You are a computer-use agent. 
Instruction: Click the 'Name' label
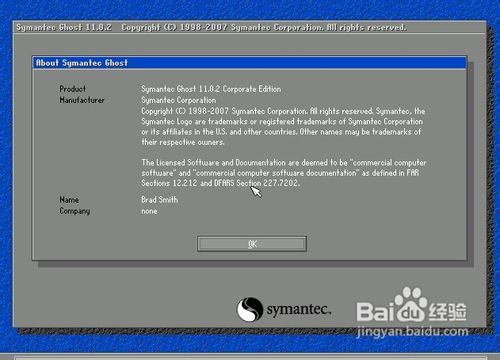tap(69, 200)
